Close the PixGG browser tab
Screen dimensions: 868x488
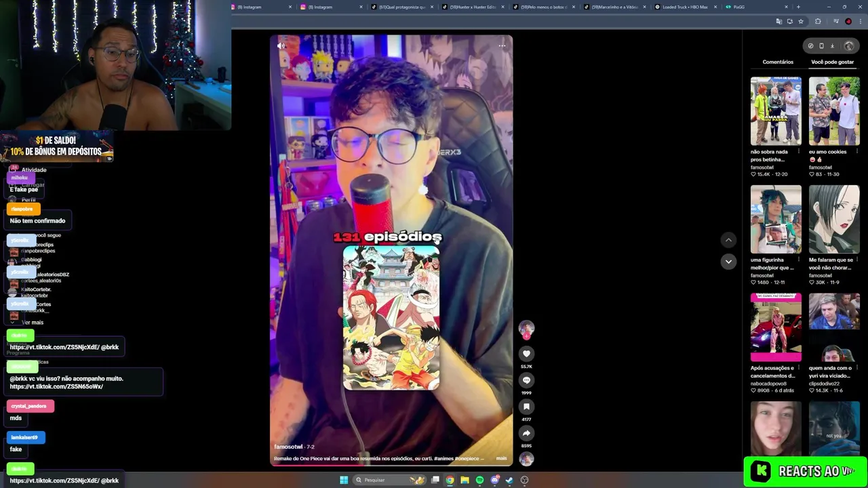pyautogui.click(x=786, y=7)
